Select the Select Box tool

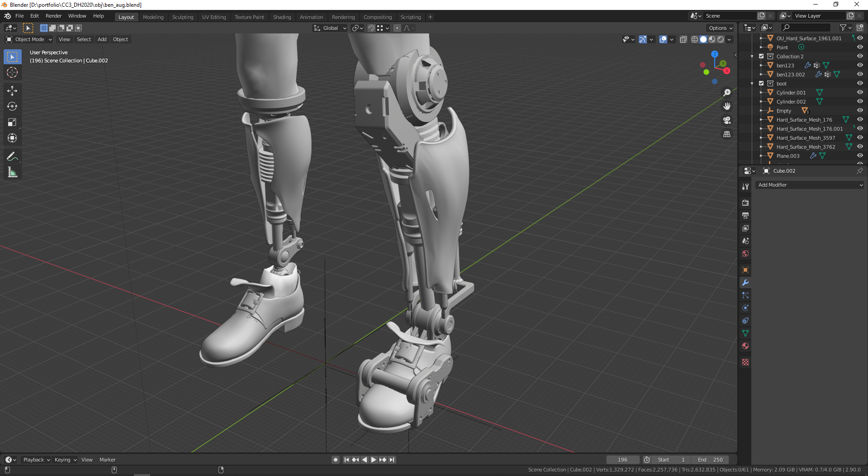12,57
